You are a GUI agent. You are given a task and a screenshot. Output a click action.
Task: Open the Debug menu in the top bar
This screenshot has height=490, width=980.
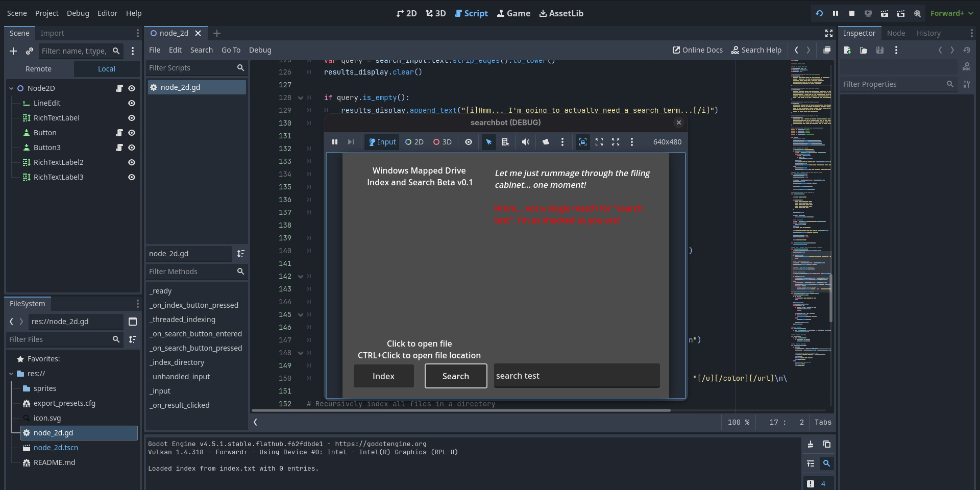tap(78, 13)
